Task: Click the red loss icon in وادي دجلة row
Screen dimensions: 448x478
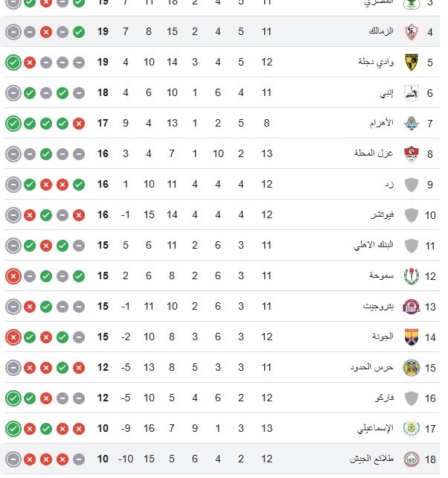Action: [29, 63]
